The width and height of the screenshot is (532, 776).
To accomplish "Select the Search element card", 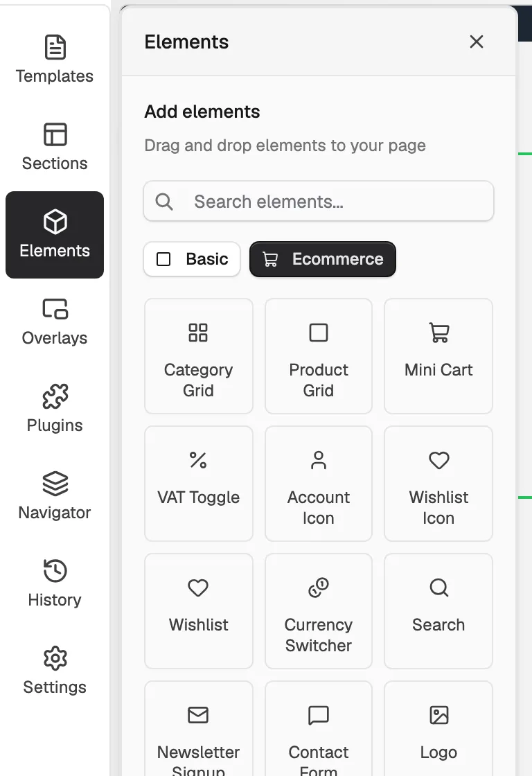I will (438, 611).
